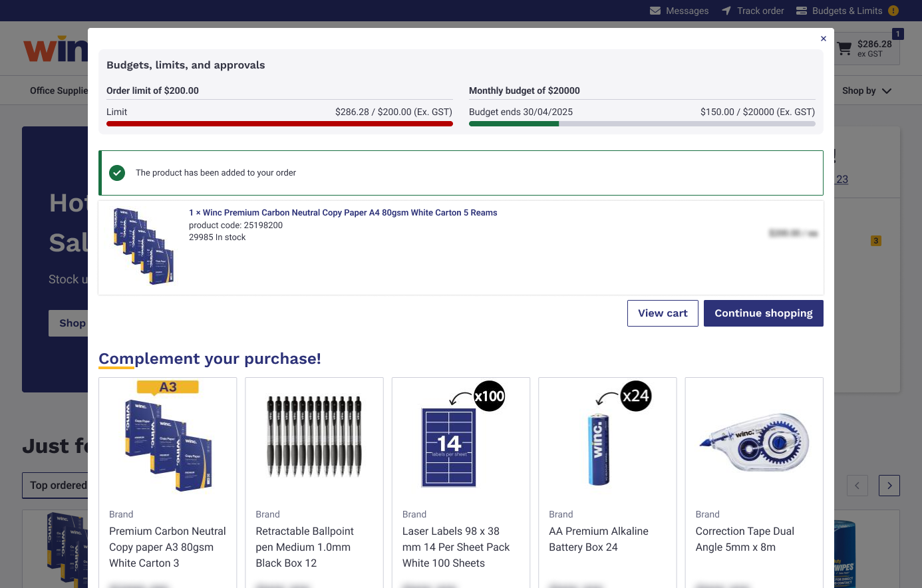
Task: Click View cart button
Action: 663,313
